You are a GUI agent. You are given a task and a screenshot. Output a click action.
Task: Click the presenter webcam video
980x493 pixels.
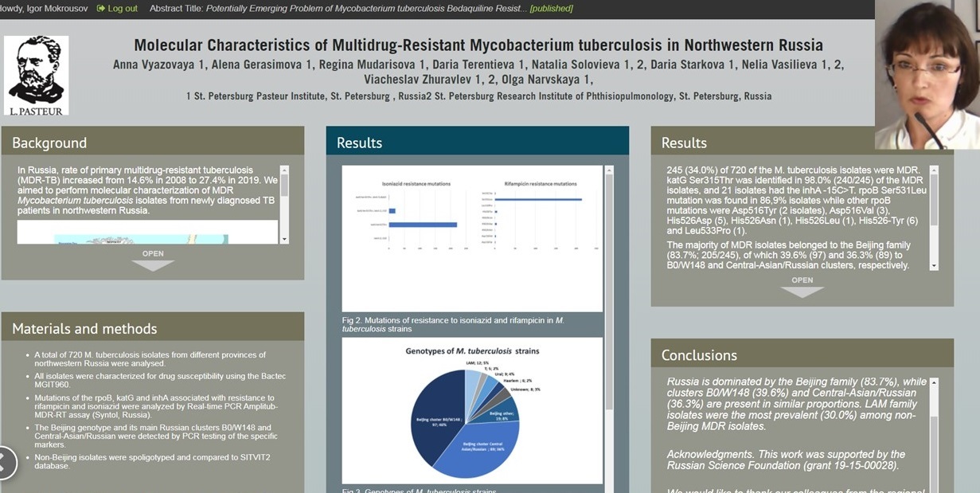(x=927, y=75)
